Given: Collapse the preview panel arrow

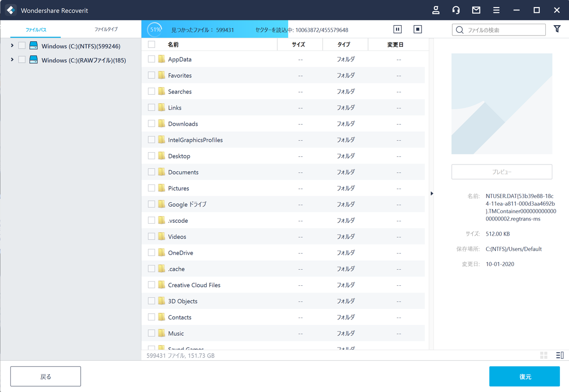Looking at the screenshot, I should (x=431, y=193).
